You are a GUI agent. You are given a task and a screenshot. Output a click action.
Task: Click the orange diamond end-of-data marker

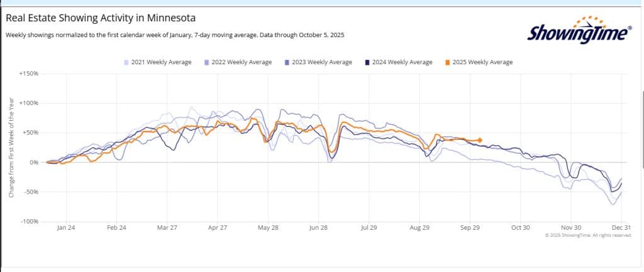(480, 140)
